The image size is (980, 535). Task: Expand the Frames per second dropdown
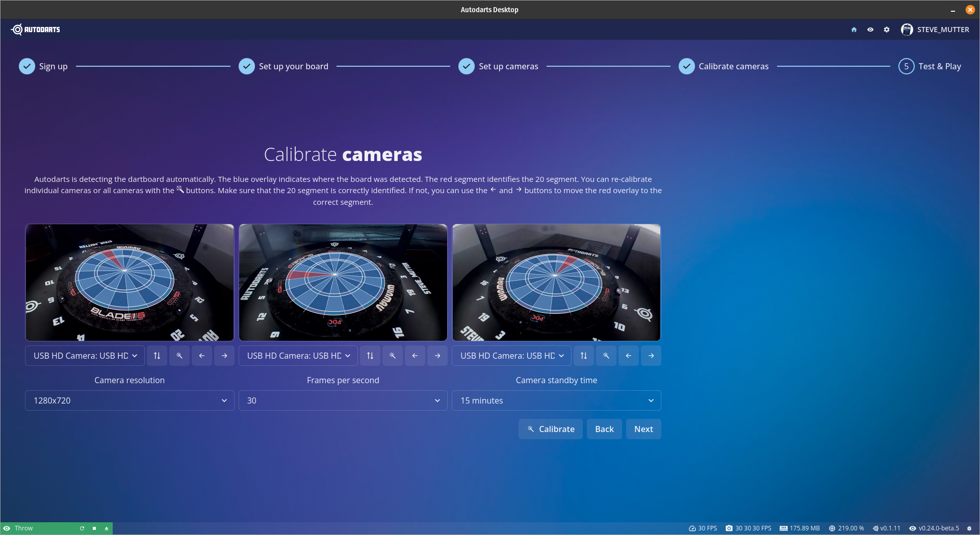click(343, 400)
